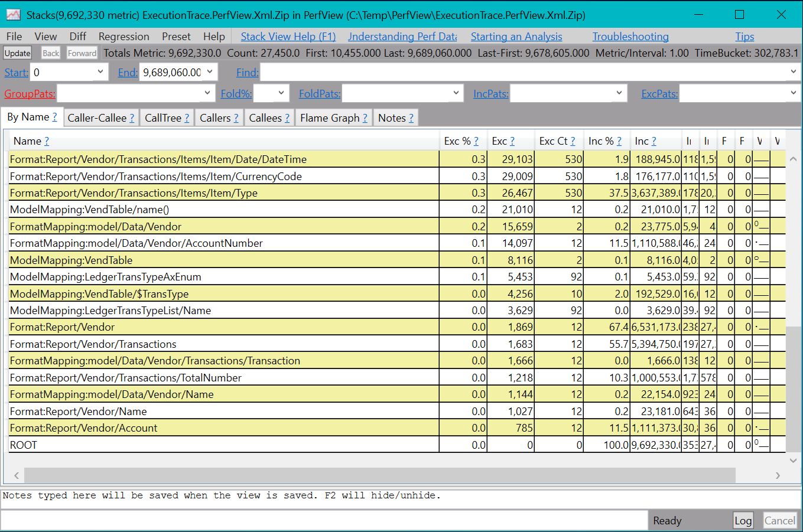Click the IncPats: label link
Image resolution: width=803 pixels, height=532 pixels.
[x=491, y=94]
